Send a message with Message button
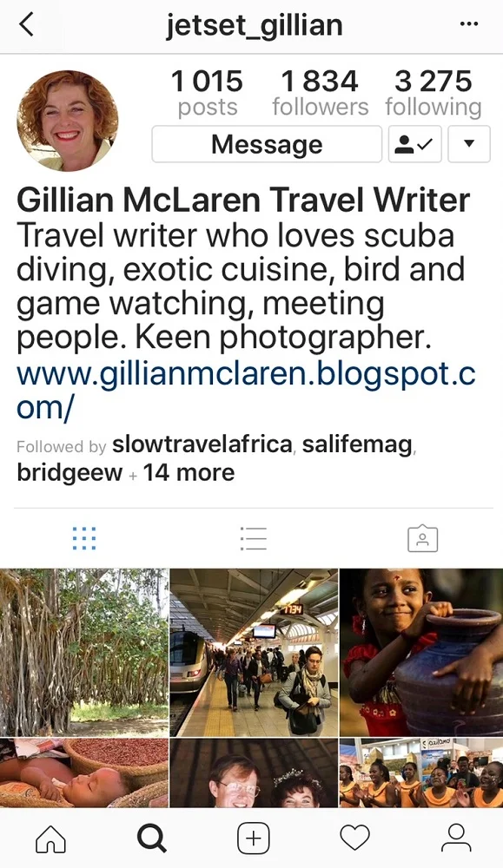 pos(267,144)
